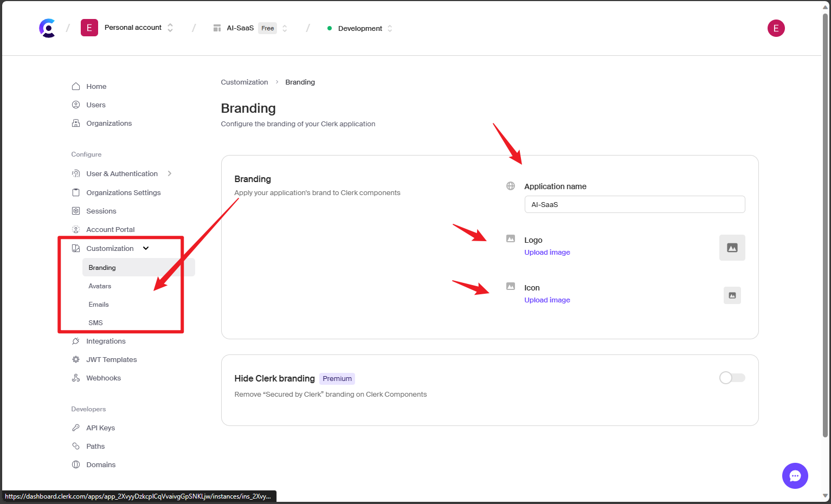Click the Paths link icon
831x504 pixels.
click(x=76, y=446)
